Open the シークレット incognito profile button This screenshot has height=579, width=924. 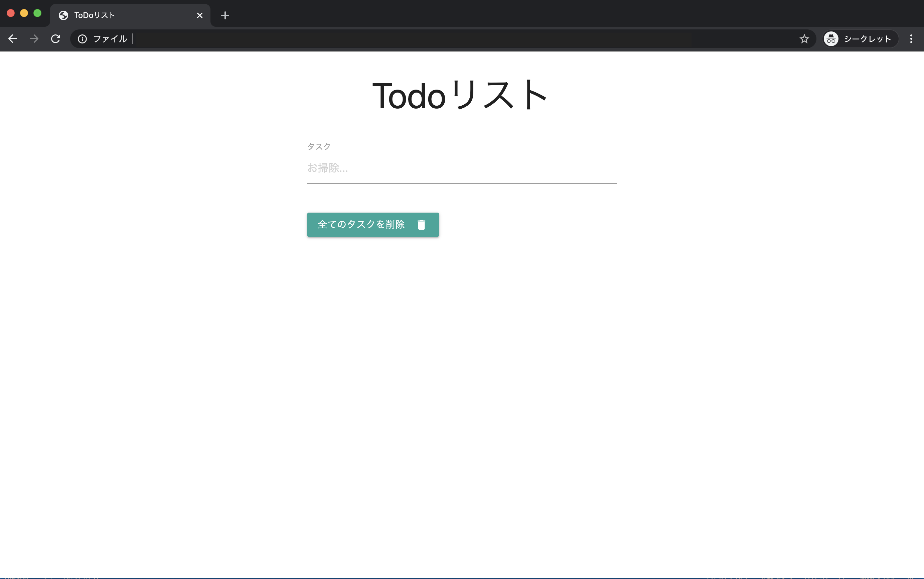coord(861,39)
